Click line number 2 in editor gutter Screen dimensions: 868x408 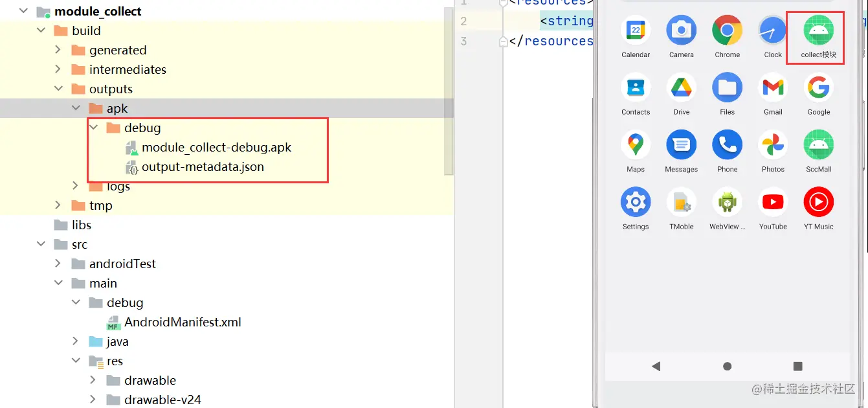(463, 21)
